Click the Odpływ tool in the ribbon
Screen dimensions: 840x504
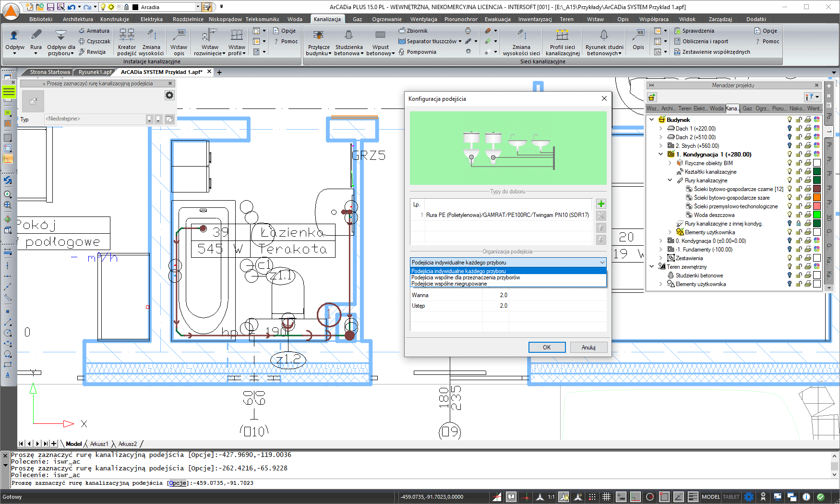pos(14,41)
